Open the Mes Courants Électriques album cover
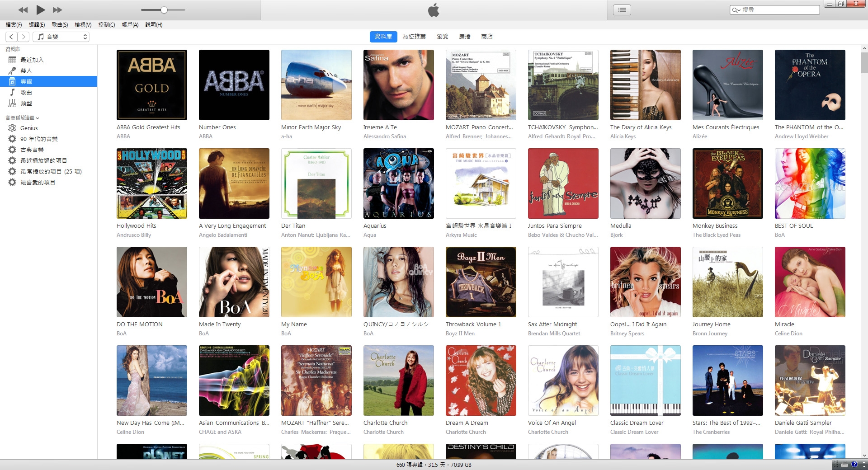Viewport: 868px width, 470px height. pos(728,85)
